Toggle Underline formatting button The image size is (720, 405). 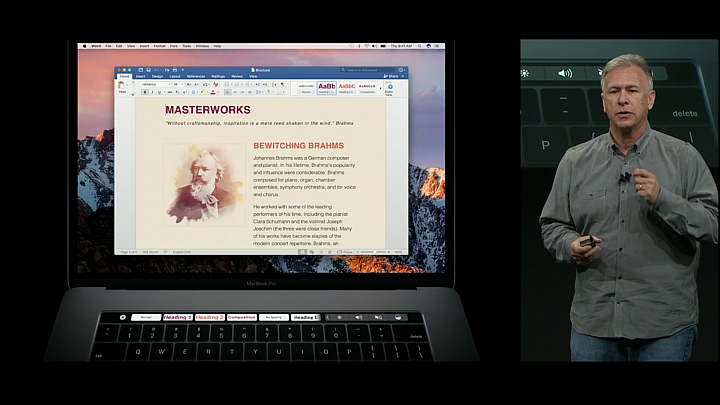159,92
